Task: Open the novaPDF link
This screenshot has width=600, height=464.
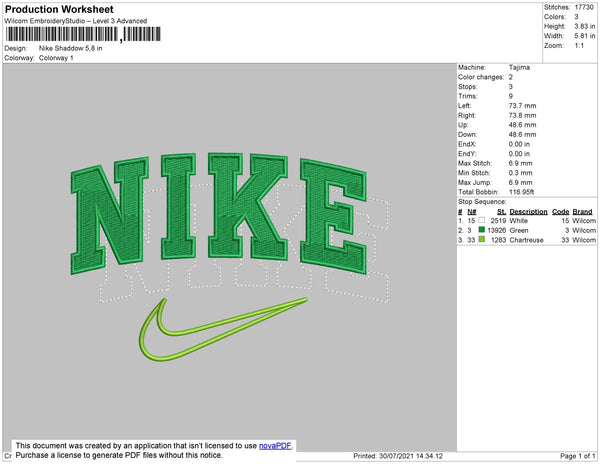Action: click(x=275, y=446)
